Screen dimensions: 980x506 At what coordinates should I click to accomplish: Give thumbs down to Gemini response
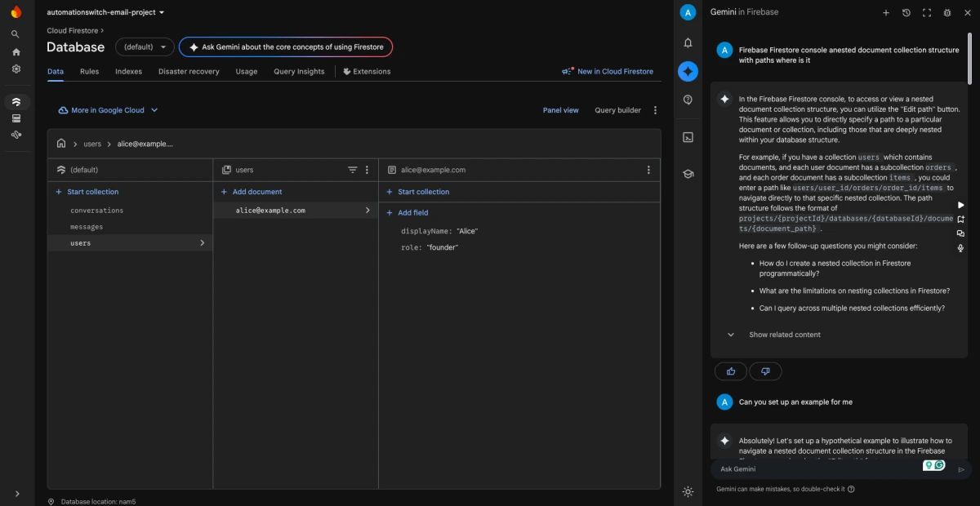[765, 371]
